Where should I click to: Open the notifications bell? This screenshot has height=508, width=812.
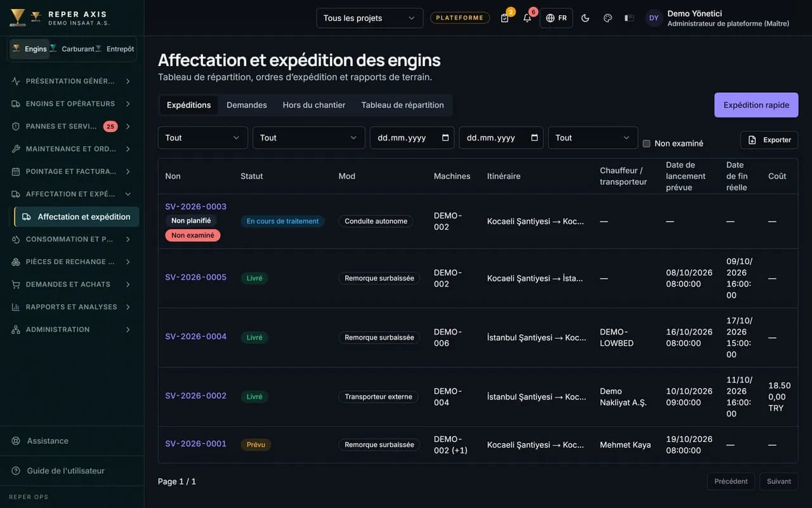click(x=527, y=18)
